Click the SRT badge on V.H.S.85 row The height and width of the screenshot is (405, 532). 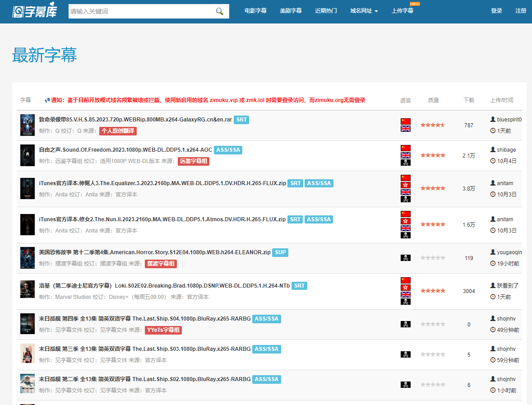tap(241, 120)
